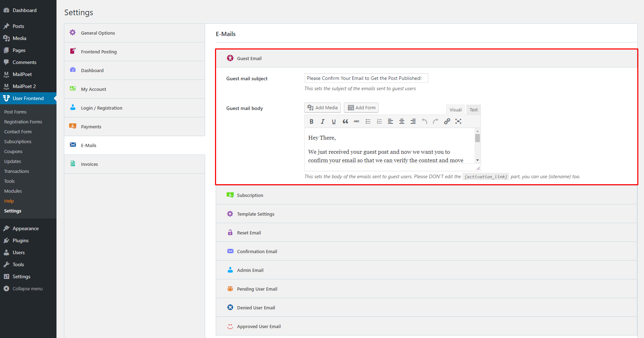The width and height of the screenshot is (644, 338).
Task: Align text left in mail body
Action: click(x=390, y=121)
